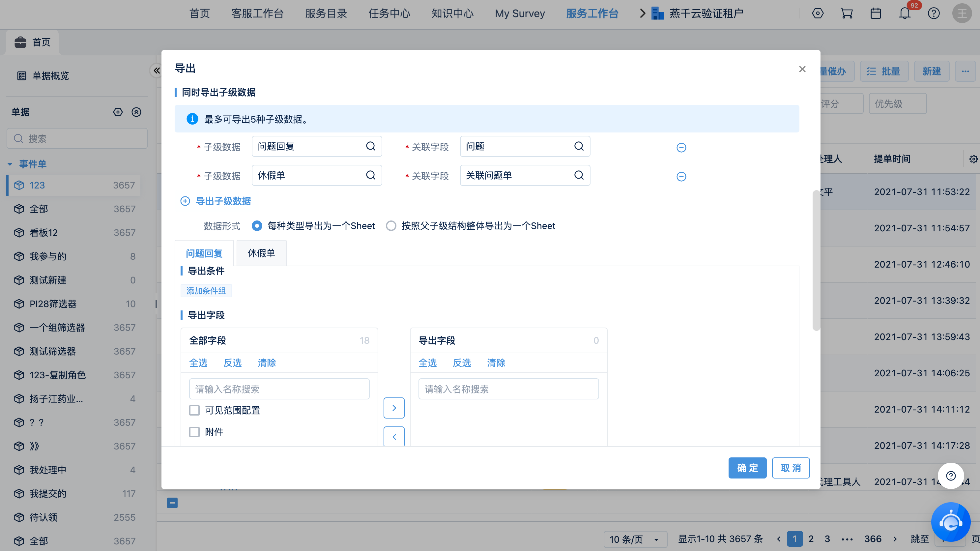Check the 可见范围配置 field checkbox
Screen dimensions: 980x551
coord(194,410)
